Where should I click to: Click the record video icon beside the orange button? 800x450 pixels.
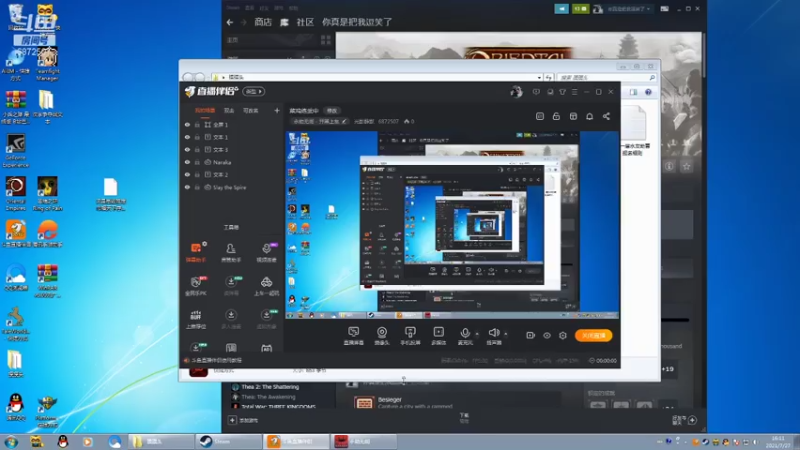tap(530, 335)
